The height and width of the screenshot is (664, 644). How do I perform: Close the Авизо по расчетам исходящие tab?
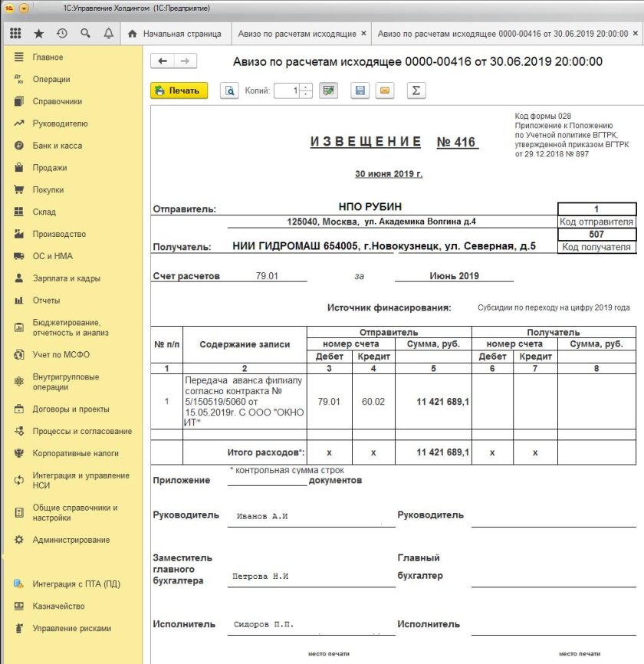point(363,34)
